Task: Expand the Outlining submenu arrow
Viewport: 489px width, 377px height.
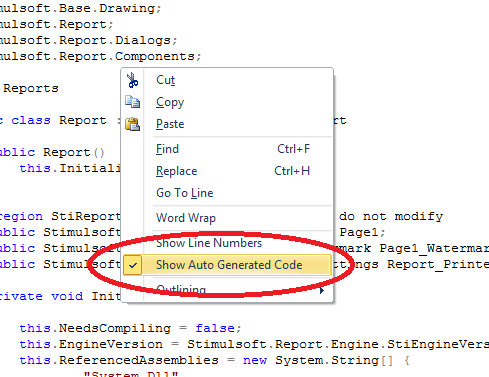Action: tap(321, 291)
